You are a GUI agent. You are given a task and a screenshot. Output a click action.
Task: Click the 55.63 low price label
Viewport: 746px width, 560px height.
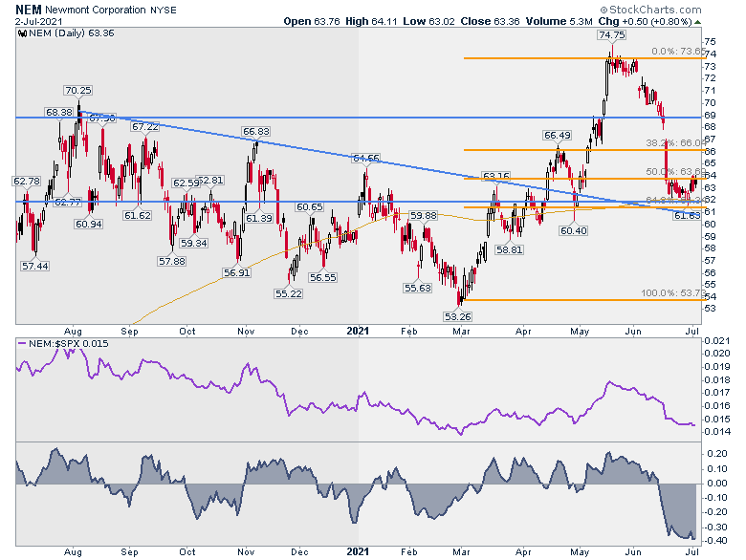pos(417,288)
